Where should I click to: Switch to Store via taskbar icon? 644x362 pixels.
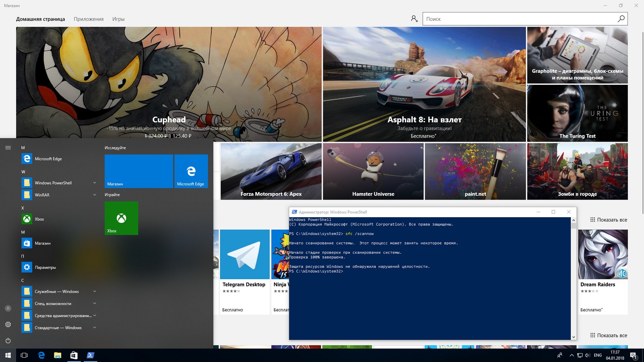click(x=74, y=355)
